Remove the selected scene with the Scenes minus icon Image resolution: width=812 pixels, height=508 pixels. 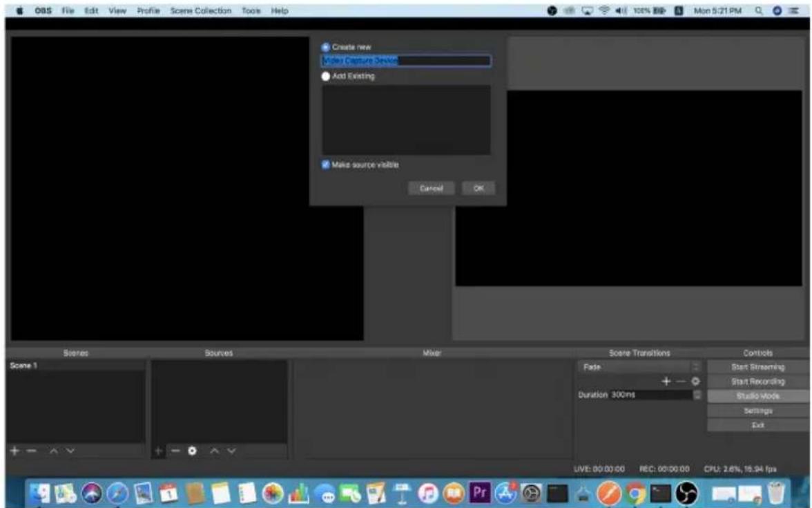(32, 451)
